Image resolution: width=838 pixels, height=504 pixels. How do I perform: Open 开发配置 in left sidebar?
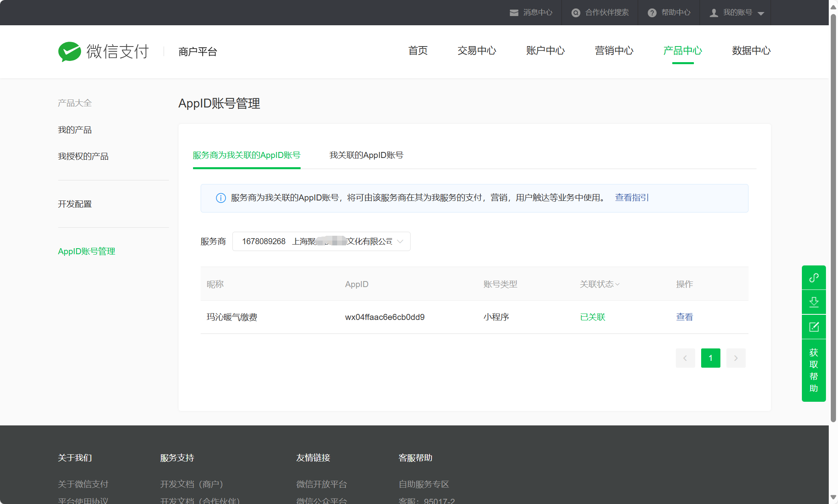point(75,204)
